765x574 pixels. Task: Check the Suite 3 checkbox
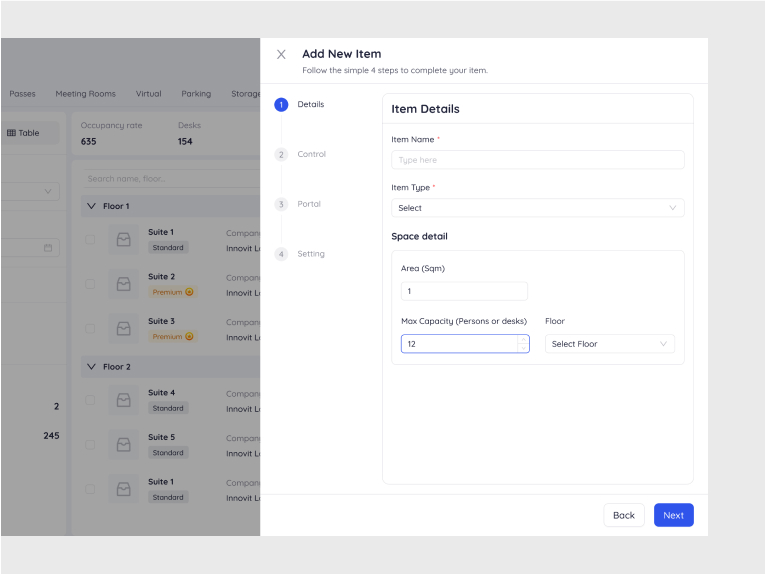coord(90,329)
